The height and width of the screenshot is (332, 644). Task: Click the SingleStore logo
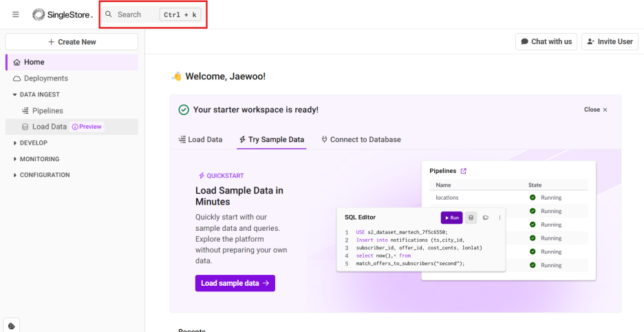[x=63, y=15]
